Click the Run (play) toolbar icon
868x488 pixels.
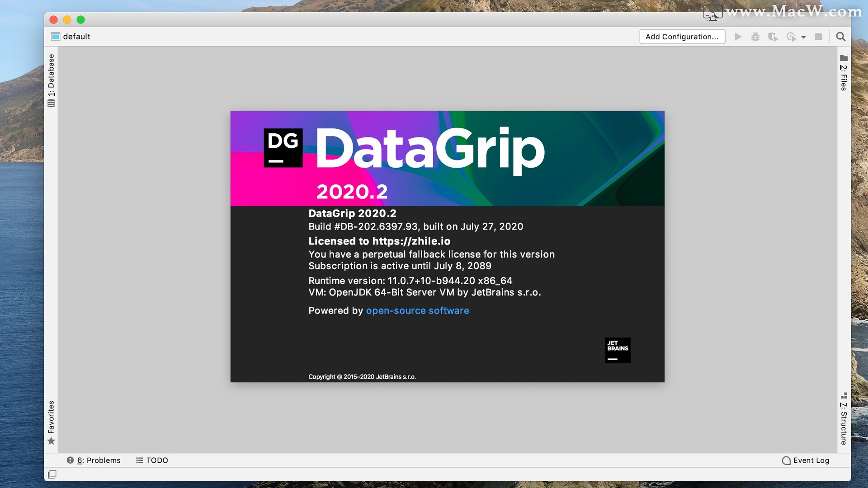[738, 37]
